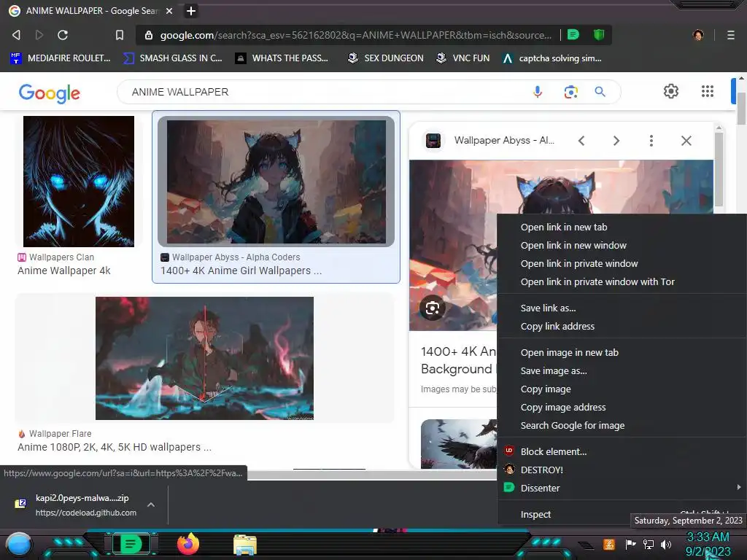The height and width of the screenshot is (560, 747).
Task: Click the address bar URL
Action: pyautogui.click(x=355, y=35)
